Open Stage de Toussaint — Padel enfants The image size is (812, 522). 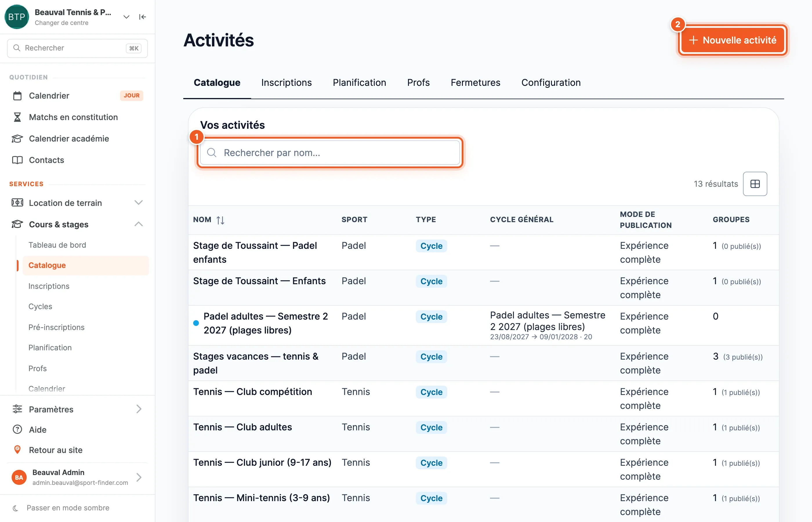click(x=255, y=252)
